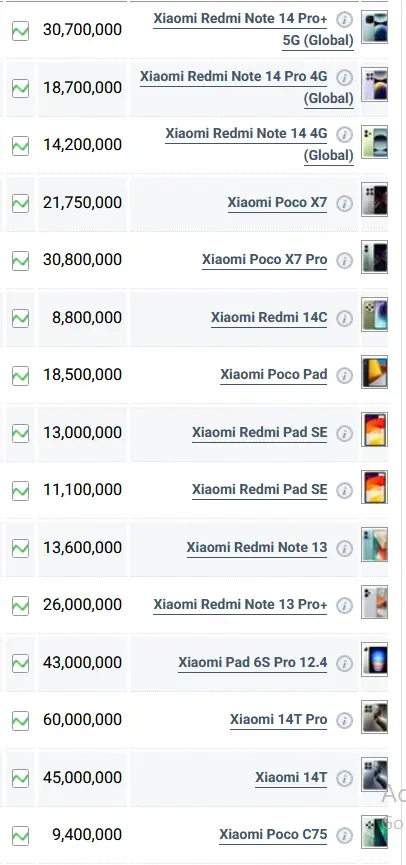Screen dimensions: 406x865
Task: Open the Xiaomi 14T product link
Action: [x=291, y=777]
